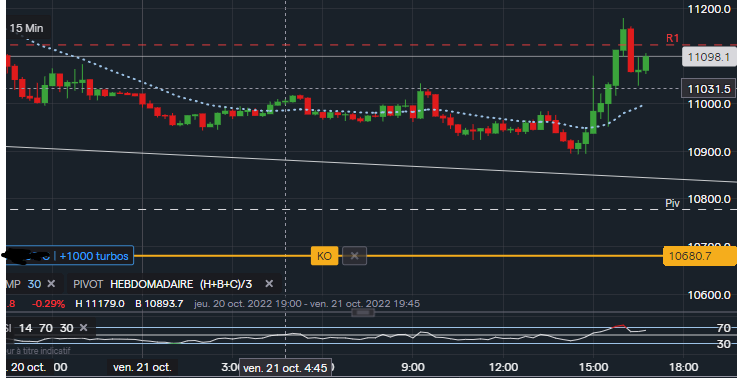The image size is (737, 378).
Task: Click the -0.29% change value
Action: 48,304
